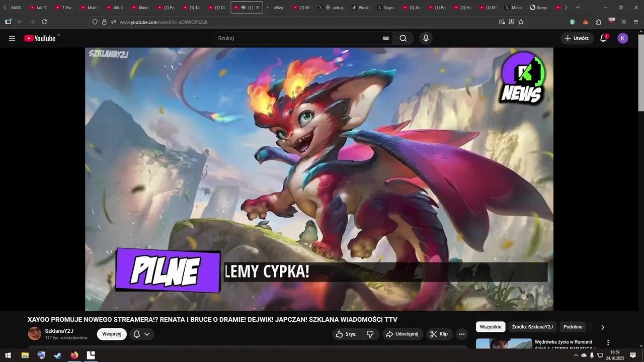Open the on-screen keyboard icon in search
This screenshot has width=644, height=362.
pos(386,38)
